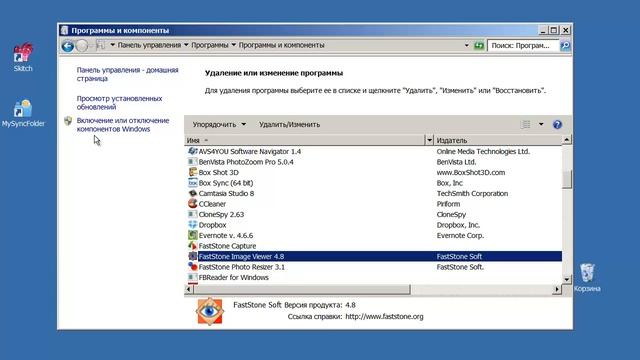This screenshot has height=360, width=640.
Task: Open the Упорядочить dropdown menu
Action: pyautogui.click(x=219, y=124)
